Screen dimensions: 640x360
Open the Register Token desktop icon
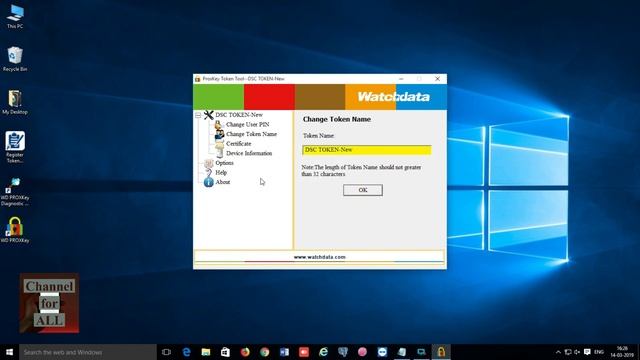click(15, 147)
